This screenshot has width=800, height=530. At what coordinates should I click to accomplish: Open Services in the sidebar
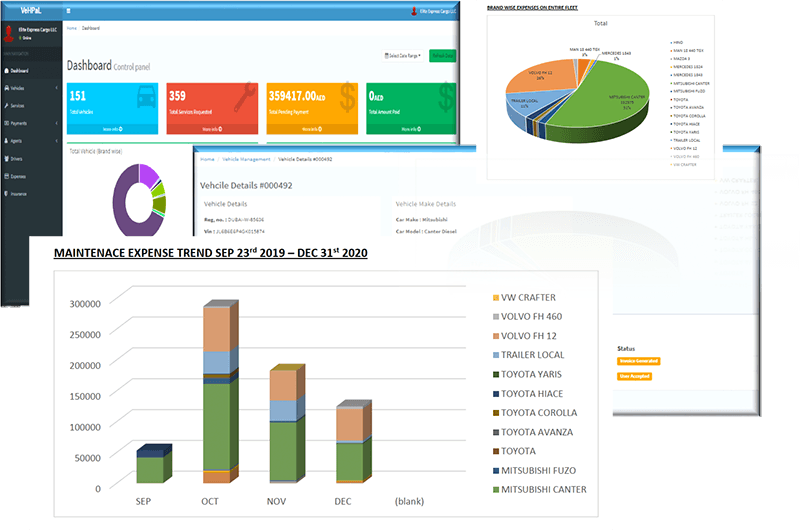pos(31,106)
